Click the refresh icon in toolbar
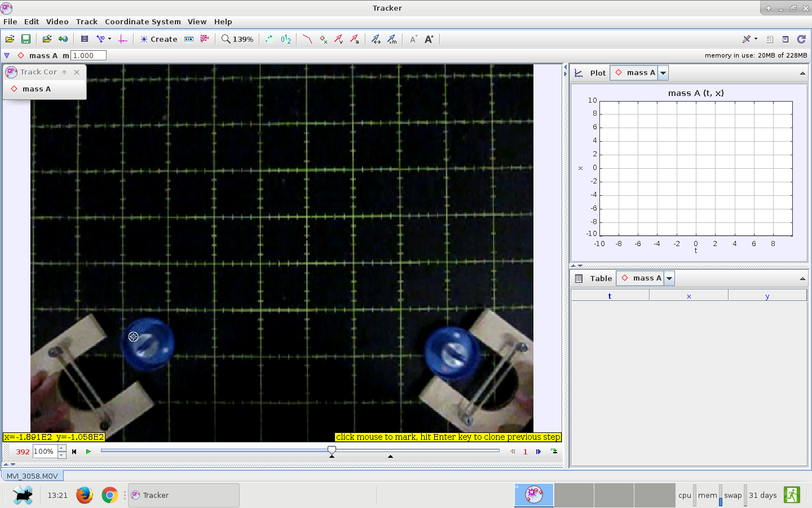Viewport: 812px width, 508px height. pos(801,39)
